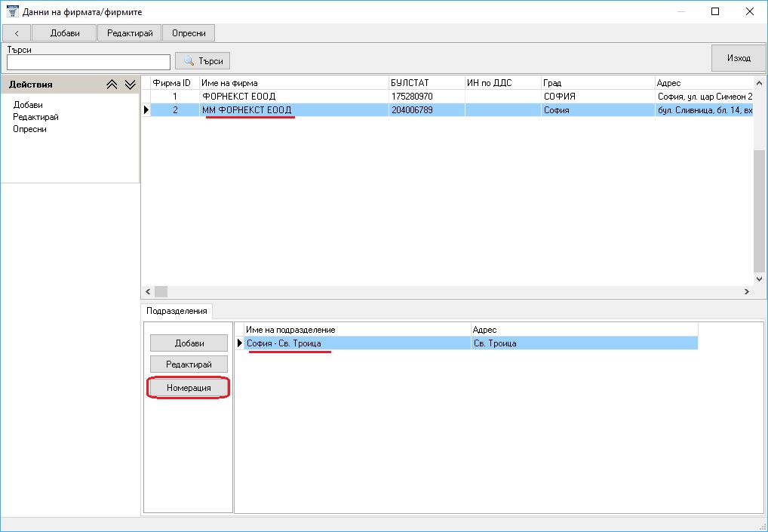The width and height of the screenshot is (768, 532).
Task: Click Добави in the top toolbar
Action: (x=65, y=33)
